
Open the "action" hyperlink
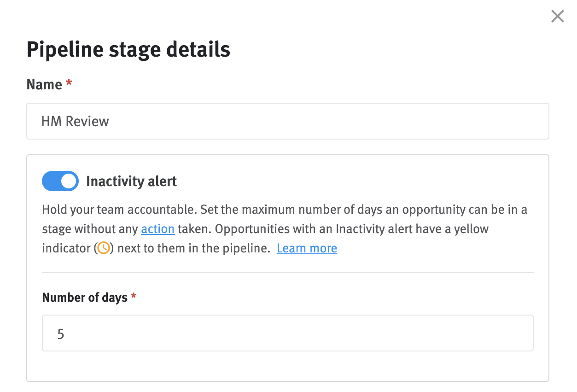[157, 228]
